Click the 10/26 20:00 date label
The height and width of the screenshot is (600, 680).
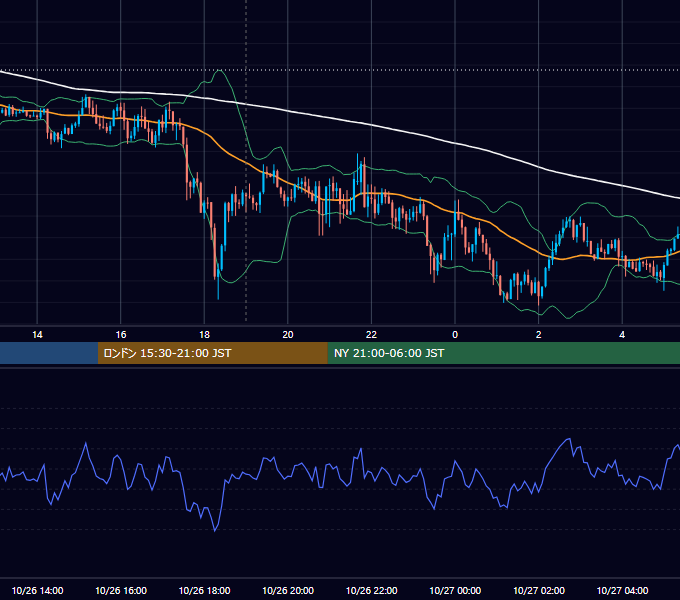[288, 590]
